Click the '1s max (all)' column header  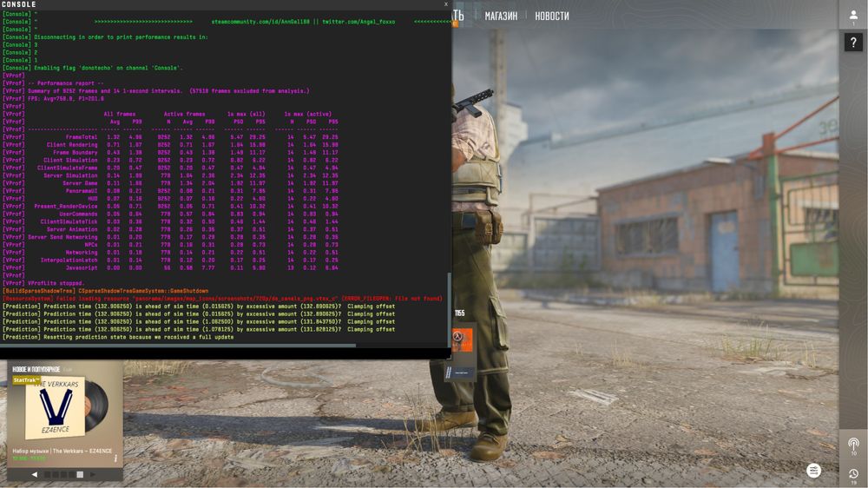point(247,114)
